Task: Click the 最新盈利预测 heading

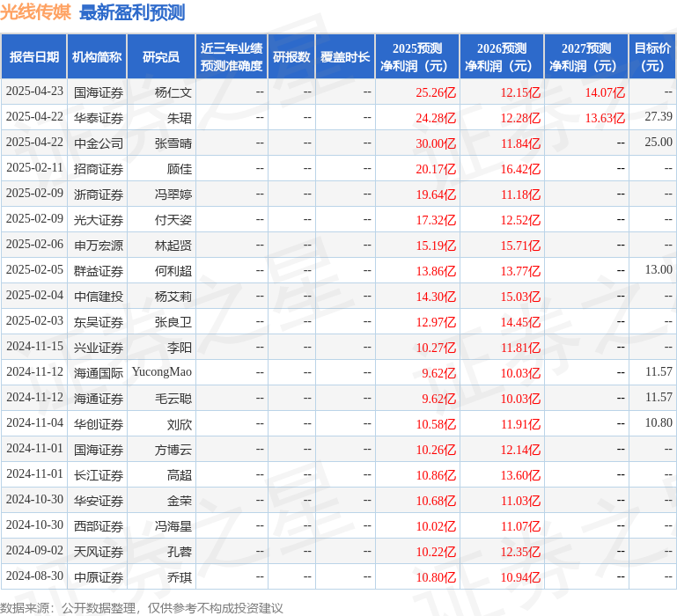Action: click(x=132, y=12)
